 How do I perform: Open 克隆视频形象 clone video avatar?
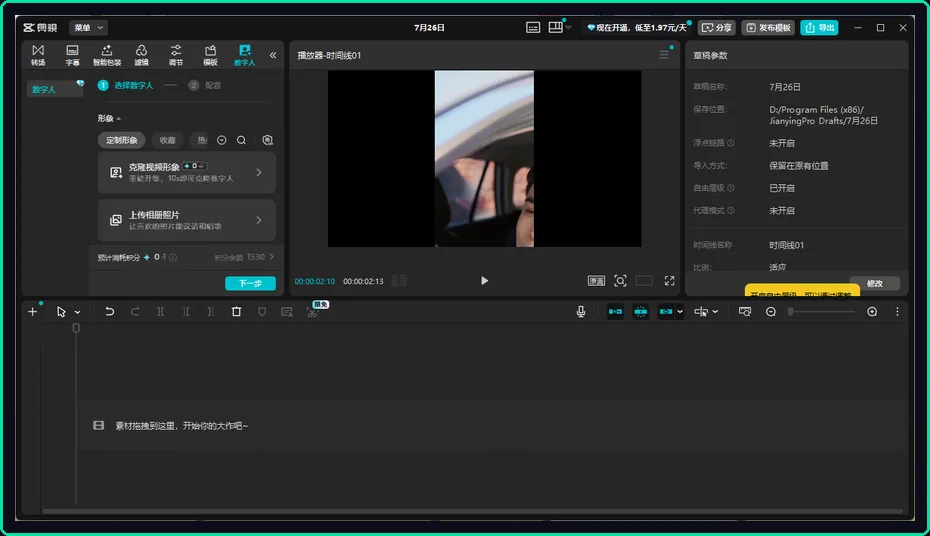point(187,172)
